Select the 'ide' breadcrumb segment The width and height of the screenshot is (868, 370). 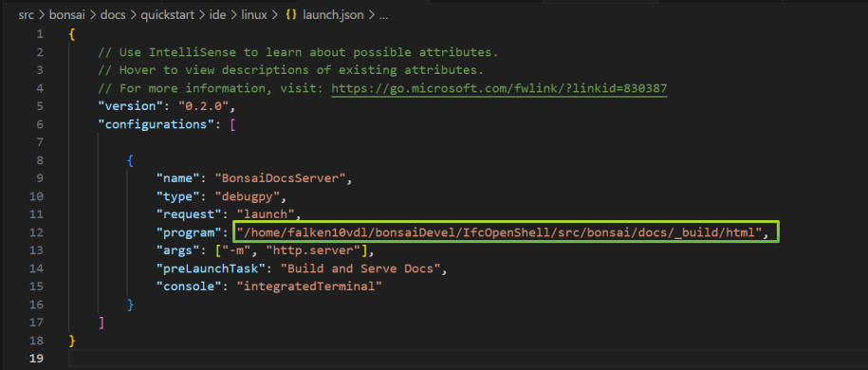[217, 15]
